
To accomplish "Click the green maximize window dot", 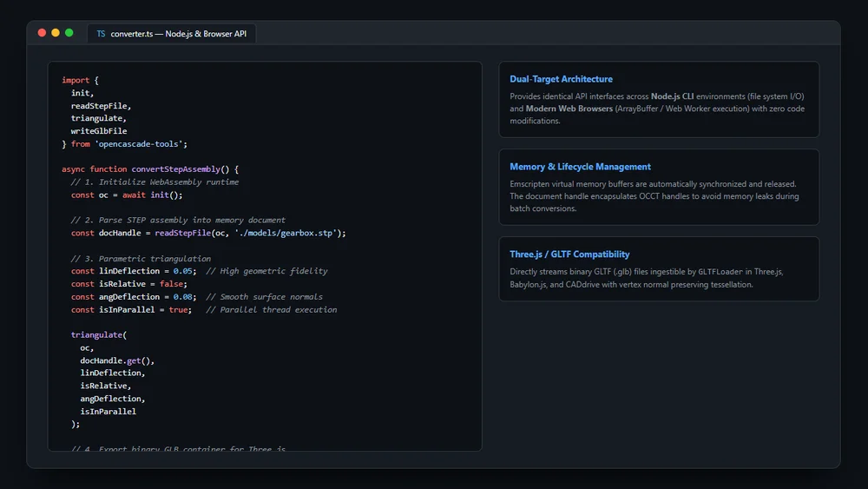I will point(69,33).
